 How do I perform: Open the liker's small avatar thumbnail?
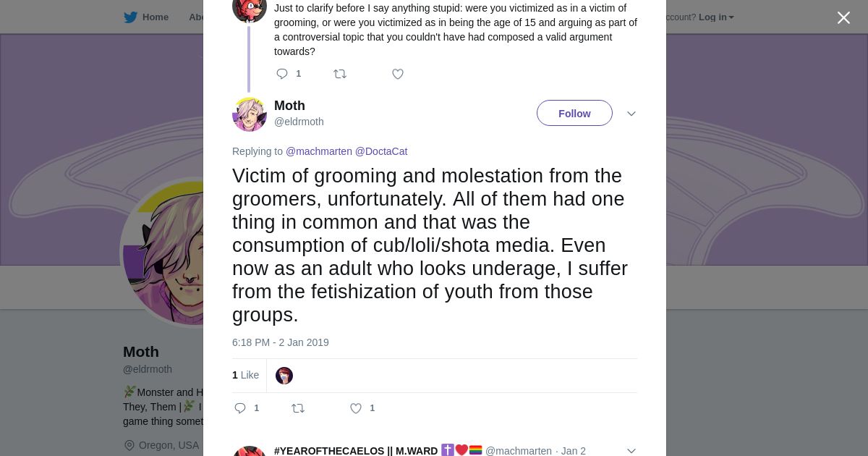pyautogui.click(x=284, y=376)
